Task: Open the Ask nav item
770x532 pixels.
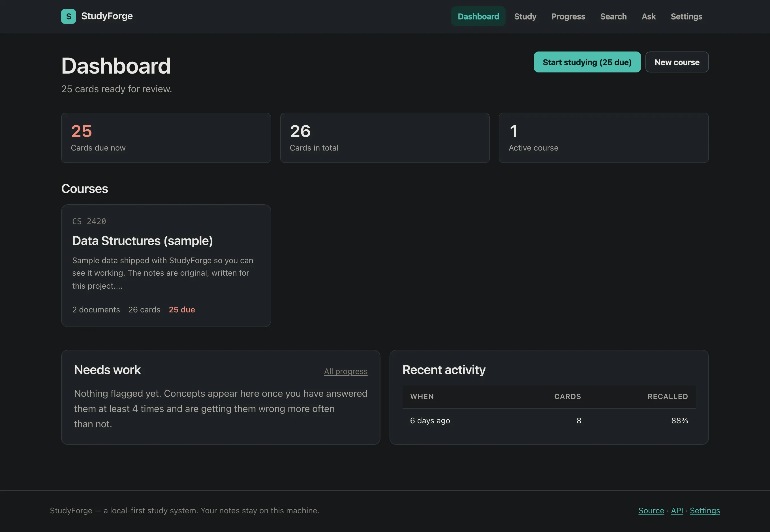Action: pyautogui.click(x=648, y=16)
